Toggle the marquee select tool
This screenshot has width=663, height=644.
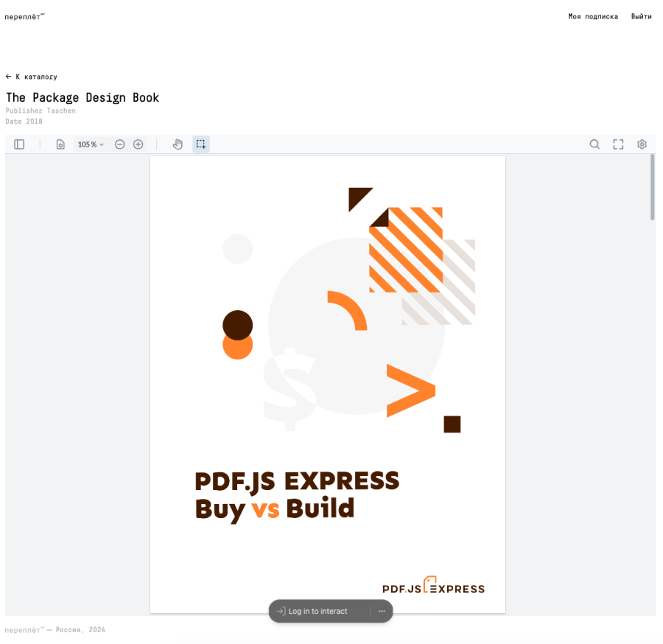tap(201, 144)
